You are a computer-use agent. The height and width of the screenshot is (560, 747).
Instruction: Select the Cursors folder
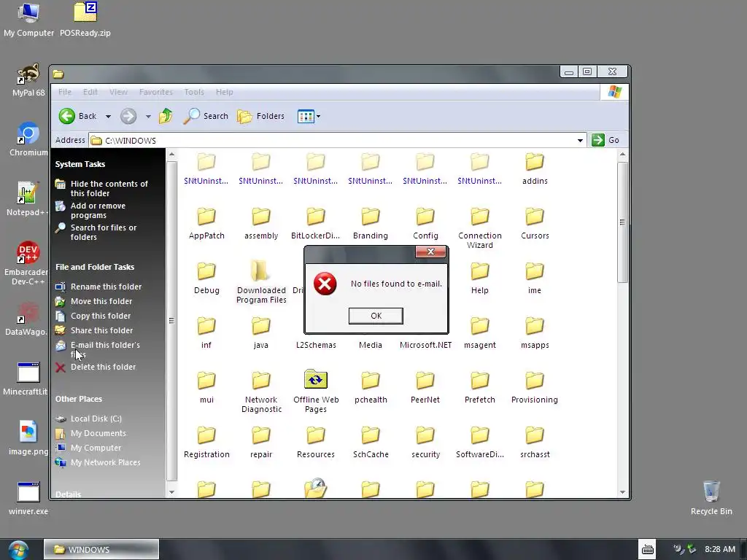pyautogui.click(x=535, y=223)
